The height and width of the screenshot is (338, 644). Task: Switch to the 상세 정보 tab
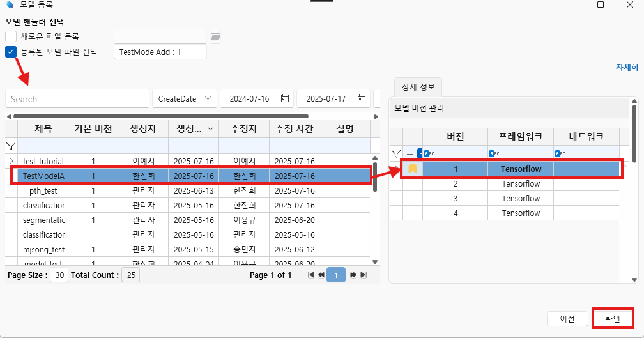point(415,88)
